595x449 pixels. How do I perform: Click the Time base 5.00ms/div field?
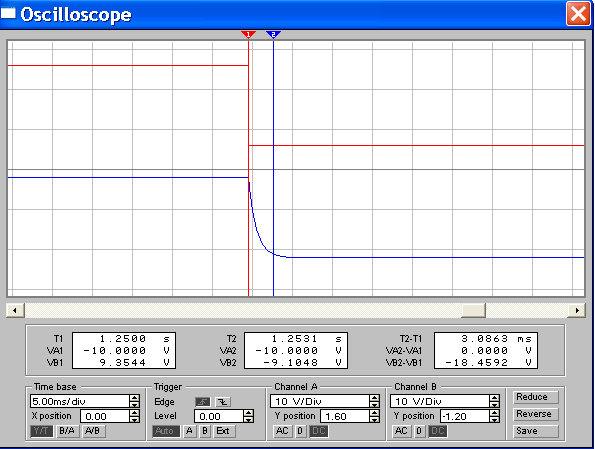coord(80,401)
